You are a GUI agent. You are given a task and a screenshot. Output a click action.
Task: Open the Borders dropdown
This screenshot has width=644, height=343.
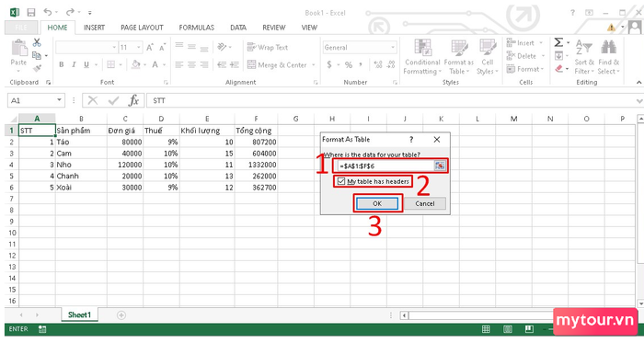(x=121, y=64)
